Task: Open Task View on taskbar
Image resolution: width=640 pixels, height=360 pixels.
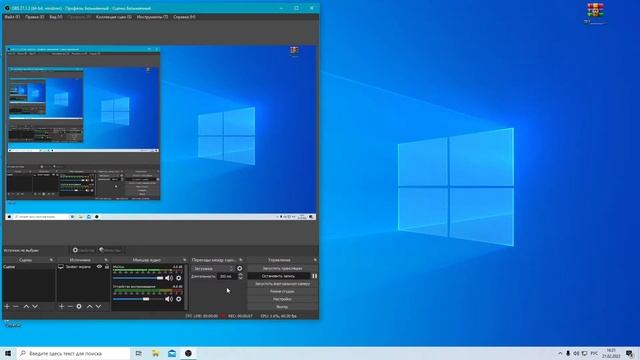Action: (x=139, y=353)
